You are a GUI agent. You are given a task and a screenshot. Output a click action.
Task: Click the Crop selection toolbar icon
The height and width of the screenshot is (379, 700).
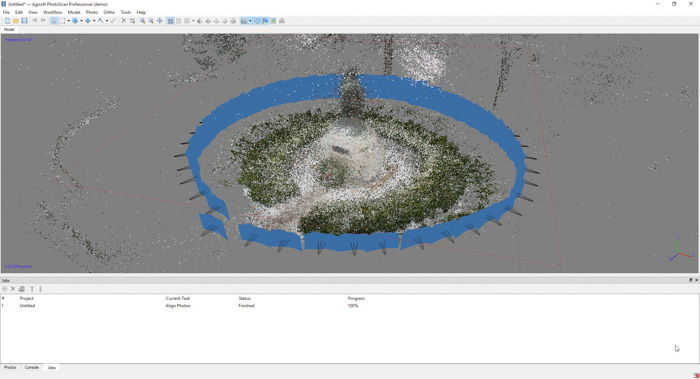click(x=133, y=21)
